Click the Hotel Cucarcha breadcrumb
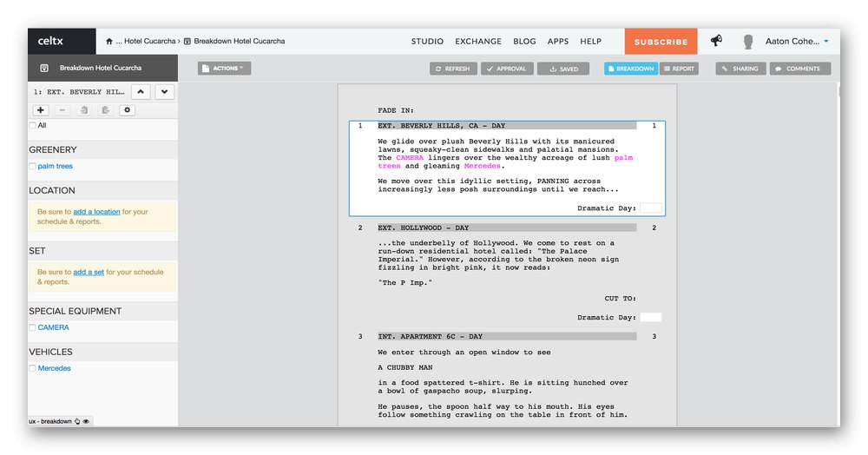The image size is (868, 455). tap(149, 41)
